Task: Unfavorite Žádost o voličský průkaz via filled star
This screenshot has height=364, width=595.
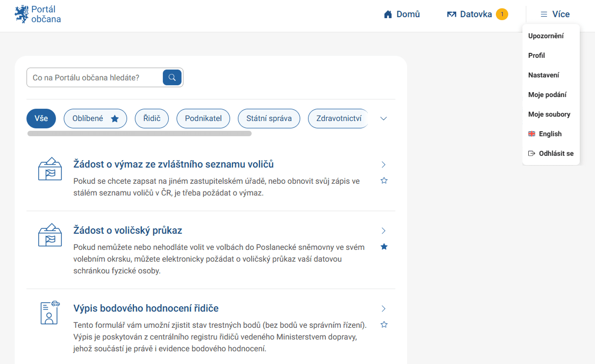Action: click(x=384, y=246)
